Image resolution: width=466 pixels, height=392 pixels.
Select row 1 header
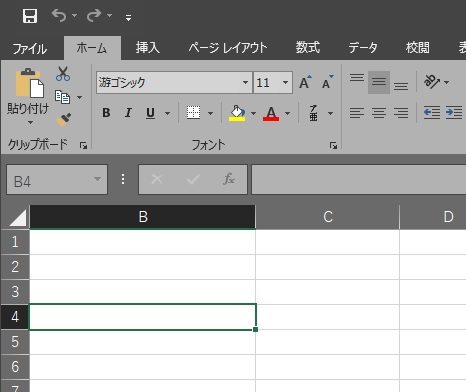click(15, 242)
